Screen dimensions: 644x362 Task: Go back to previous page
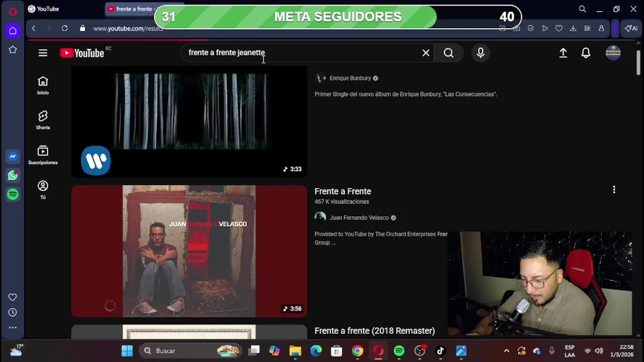coord(34,28)
